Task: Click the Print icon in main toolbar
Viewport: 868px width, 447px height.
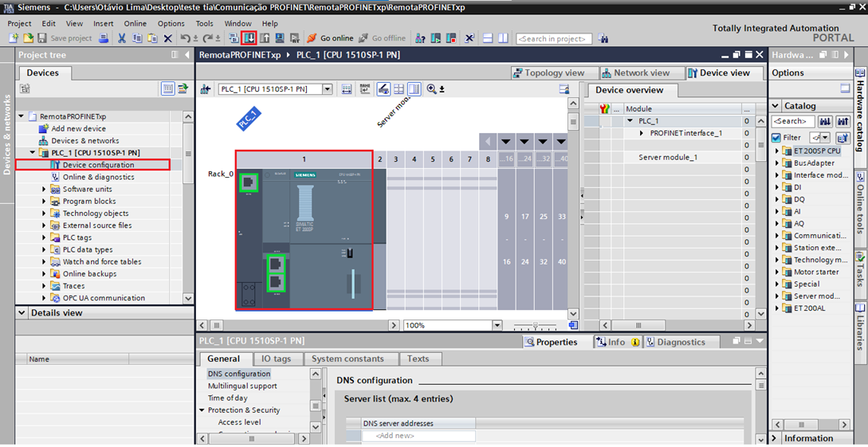Action: click(104, 38)
